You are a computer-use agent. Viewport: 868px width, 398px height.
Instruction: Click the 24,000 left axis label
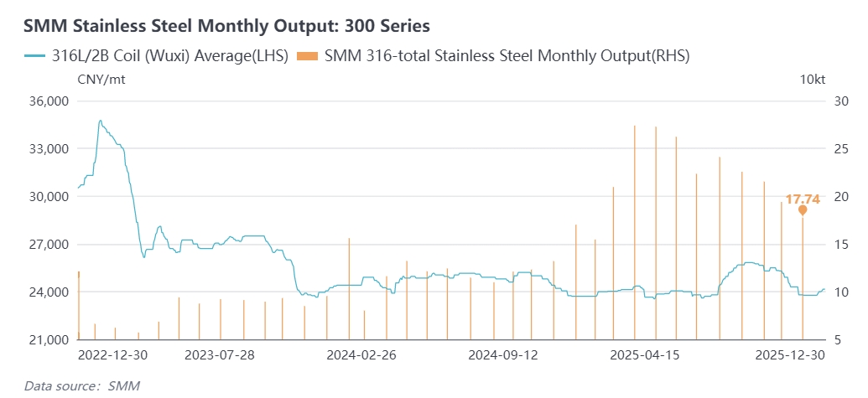(x=46, y=292)
